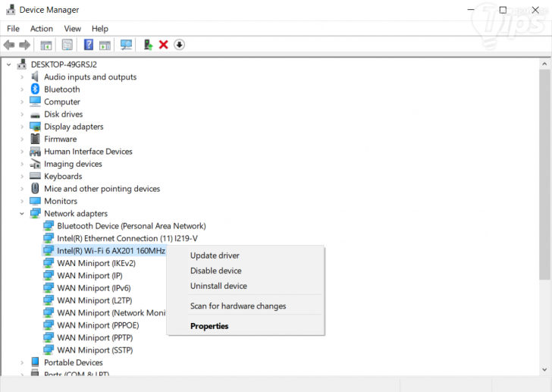This screenshot has width=552, height=392.
Task: Click the scrollbar up arrow
Action: coord(544,64)
